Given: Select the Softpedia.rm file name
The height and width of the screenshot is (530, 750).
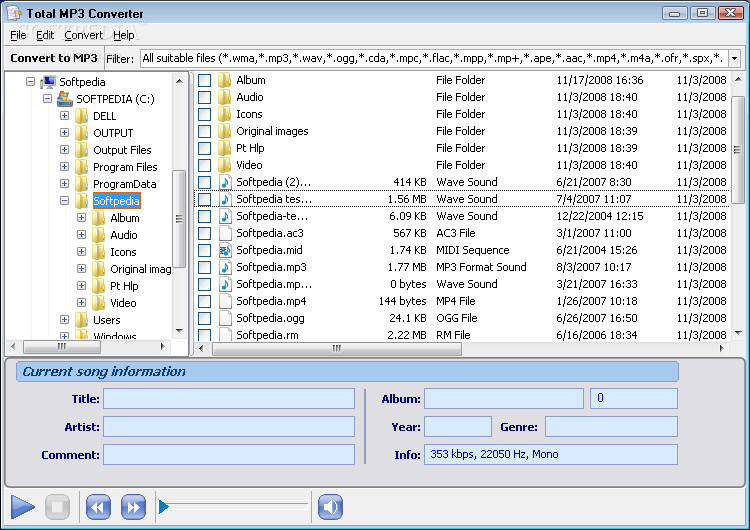Looking at the screenshot, I should 267,335.
